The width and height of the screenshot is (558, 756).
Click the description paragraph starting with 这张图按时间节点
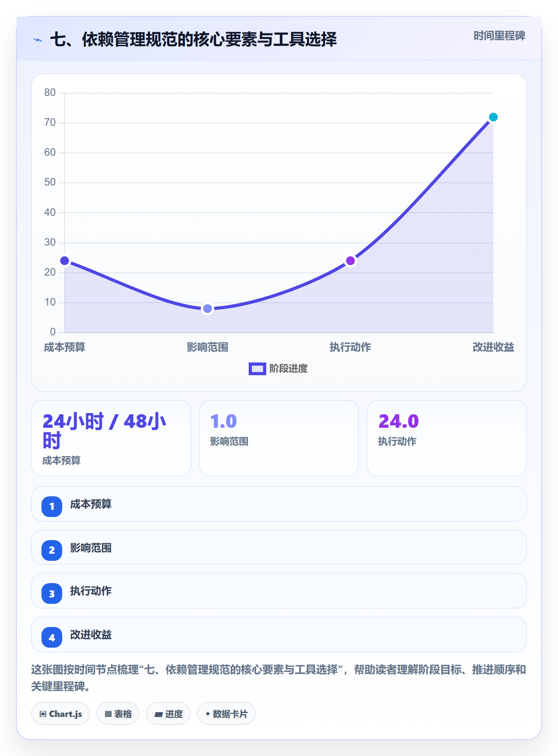(x=279, y=678)
